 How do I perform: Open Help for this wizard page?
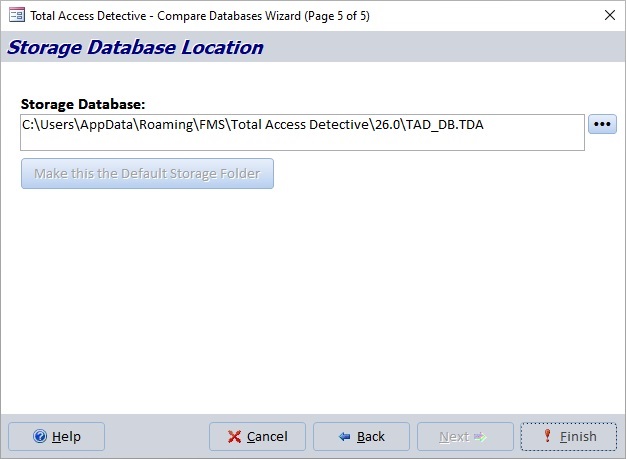(57, 437)
